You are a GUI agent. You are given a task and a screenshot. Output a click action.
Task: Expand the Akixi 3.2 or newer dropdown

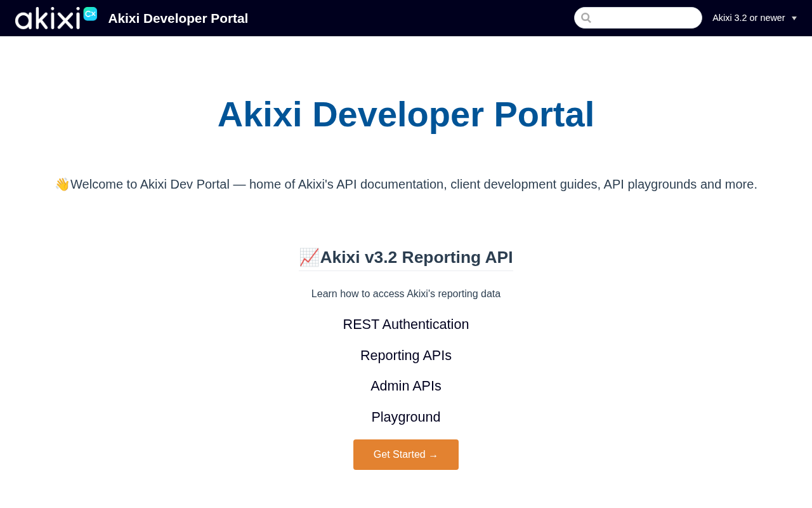click(x=754, y=18)
